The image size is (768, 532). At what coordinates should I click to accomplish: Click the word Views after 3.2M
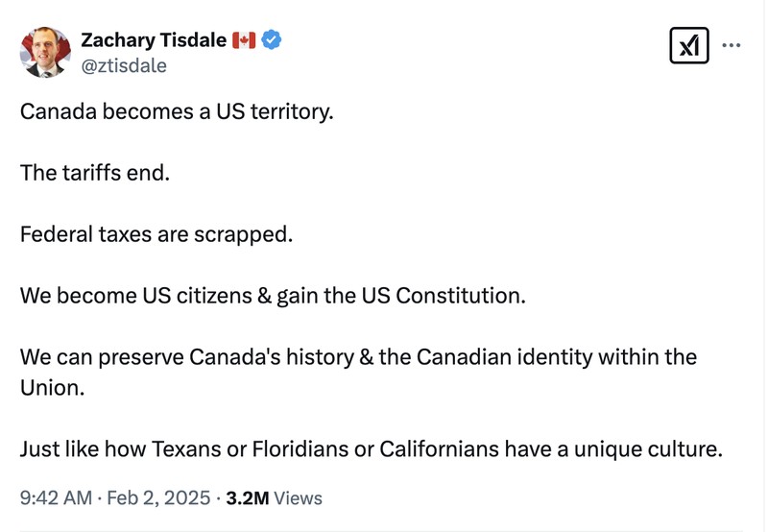(x=299, y=497)
